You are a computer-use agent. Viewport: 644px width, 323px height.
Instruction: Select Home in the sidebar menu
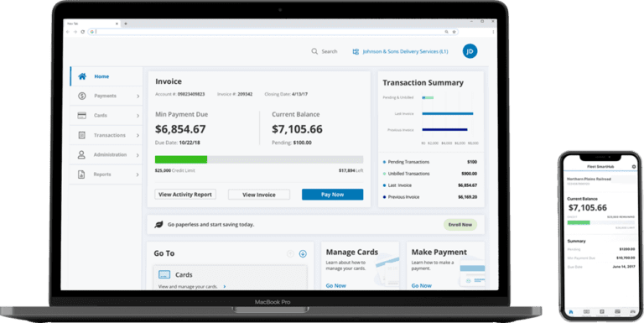coord(106,76)
